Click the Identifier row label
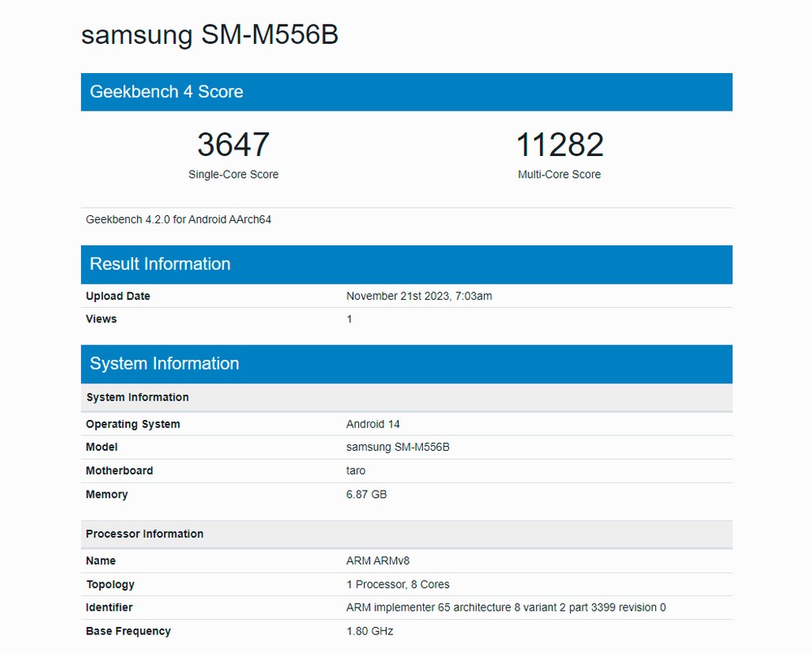The width and height of the screenshot is (812, 653). (x=110, y=608)
